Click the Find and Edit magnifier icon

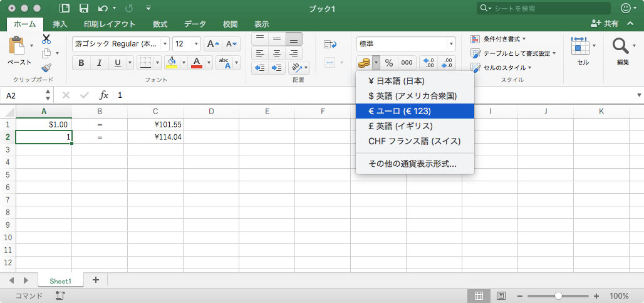click(x=621, y=46)
